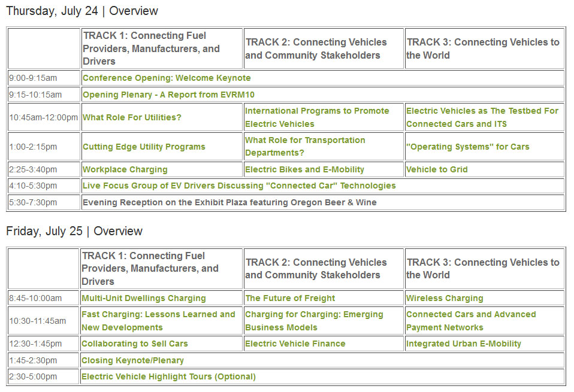
Task: Open the Vehicle to Grid session
Action: (x=437, y=169)
